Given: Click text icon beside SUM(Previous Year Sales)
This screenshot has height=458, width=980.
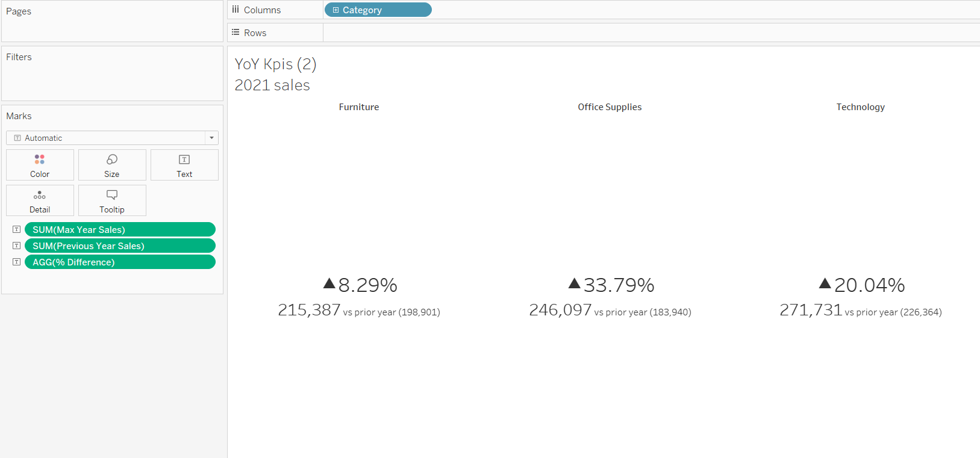Looking at the screenshot, I should tap(17, 246).
